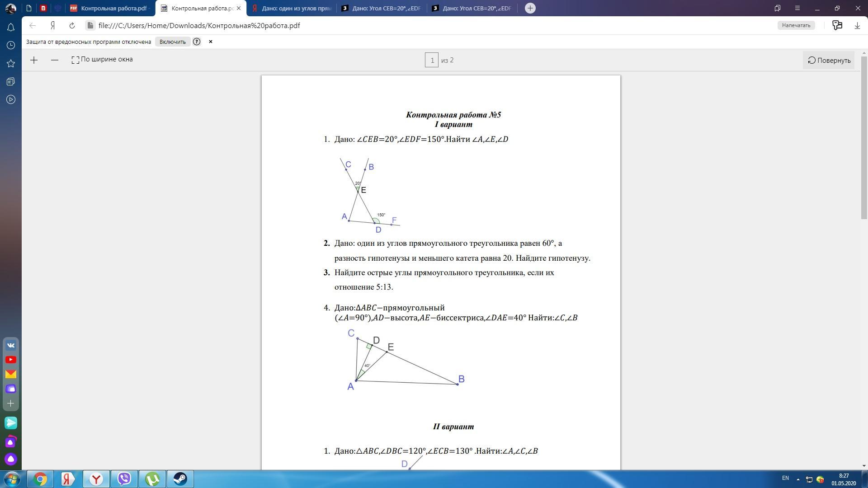The image size is (868, 488).
Task: Reload the page with refresh icon
Action: click(72, 26)
